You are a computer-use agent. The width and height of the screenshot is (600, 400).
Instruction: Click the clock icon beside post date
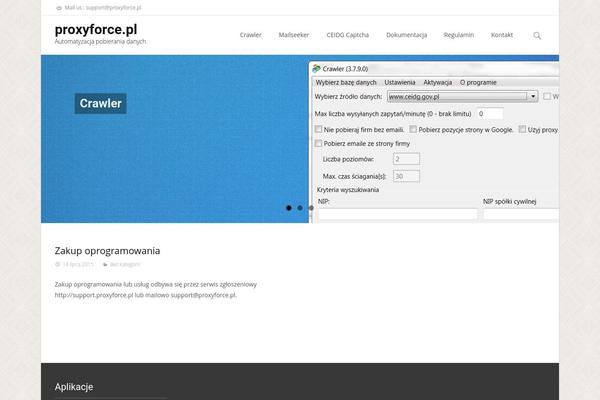pos(57,264)
